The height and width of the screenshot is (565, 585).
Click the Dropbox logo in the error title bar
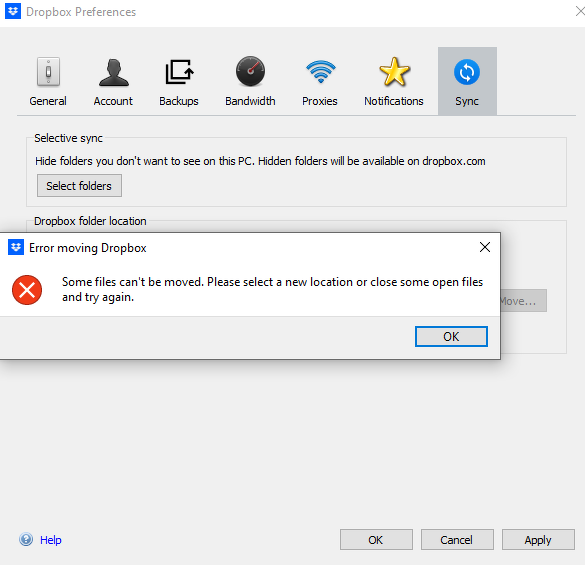click(16, 247)
